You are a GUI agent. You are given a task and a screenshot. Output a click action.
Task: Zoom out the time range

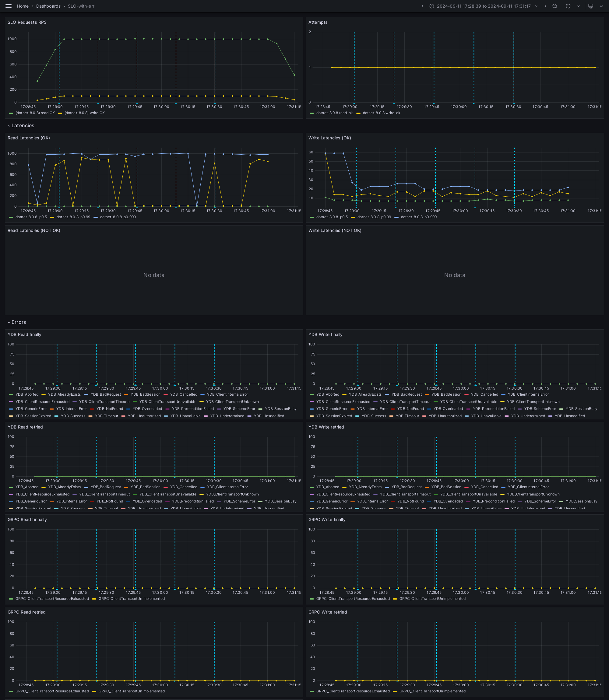pos(554,6)
